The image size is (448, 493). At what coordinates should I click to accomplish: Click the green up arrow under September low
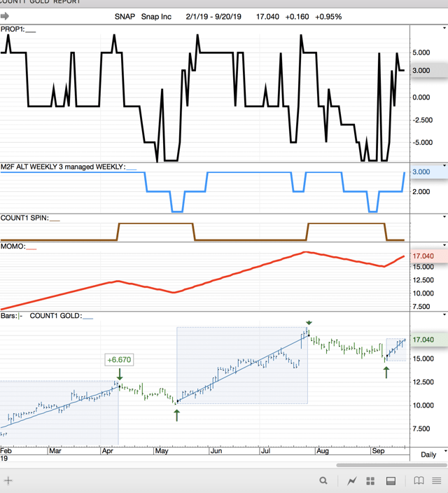386,373
